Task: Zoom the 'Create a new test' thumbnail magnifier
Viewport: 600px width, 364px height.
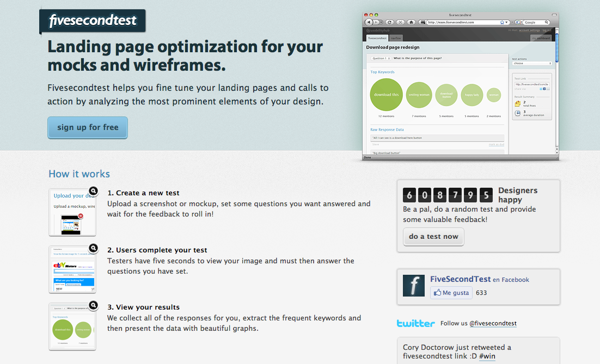Action: [x=93, y=191]
